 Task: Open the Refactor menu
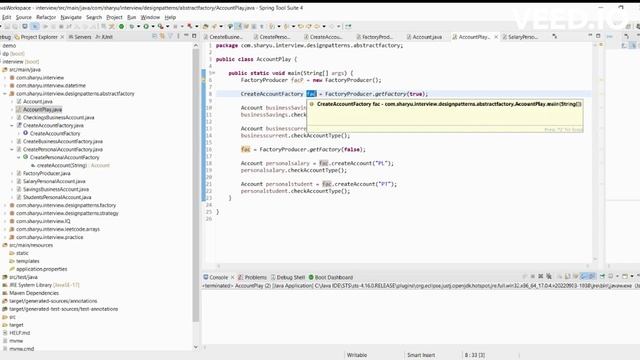[x=46, y=17]
